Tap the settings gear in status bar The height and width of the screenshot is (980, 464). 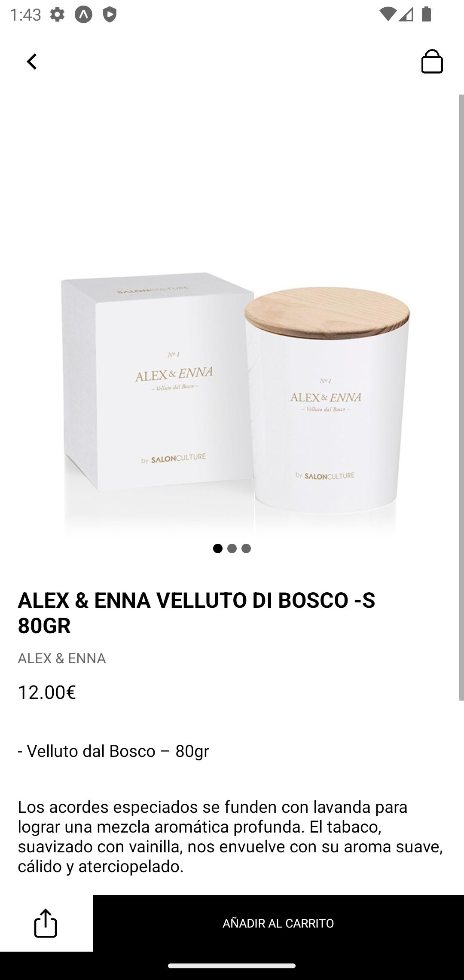[57, 15]
